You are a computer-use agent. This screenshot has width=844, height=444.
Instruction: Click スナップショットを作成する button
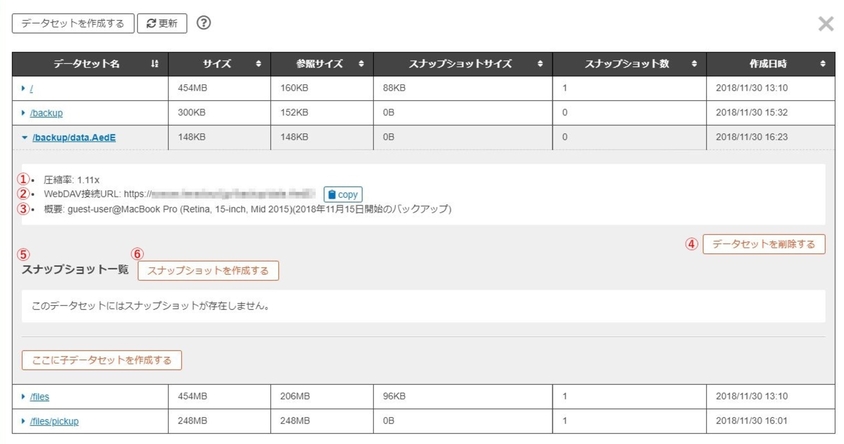pyautogui.click(x=208, y=270)
